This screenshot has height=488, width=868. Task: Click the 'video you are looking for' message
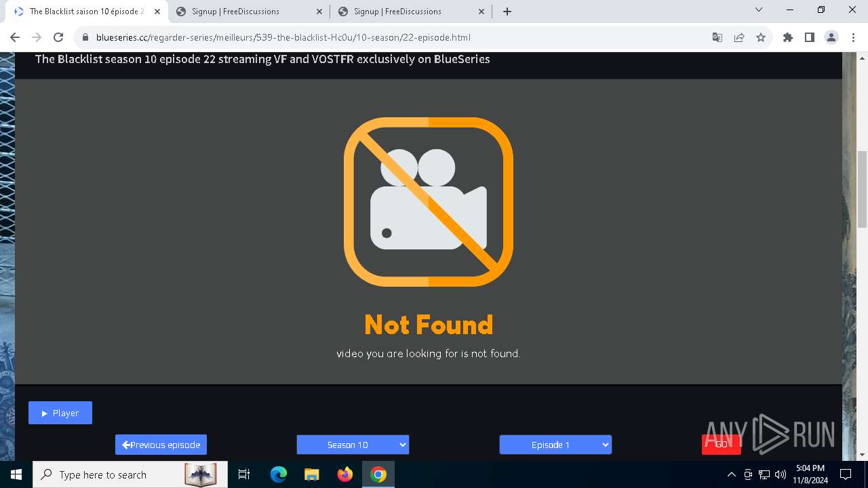tap(429, 354)
